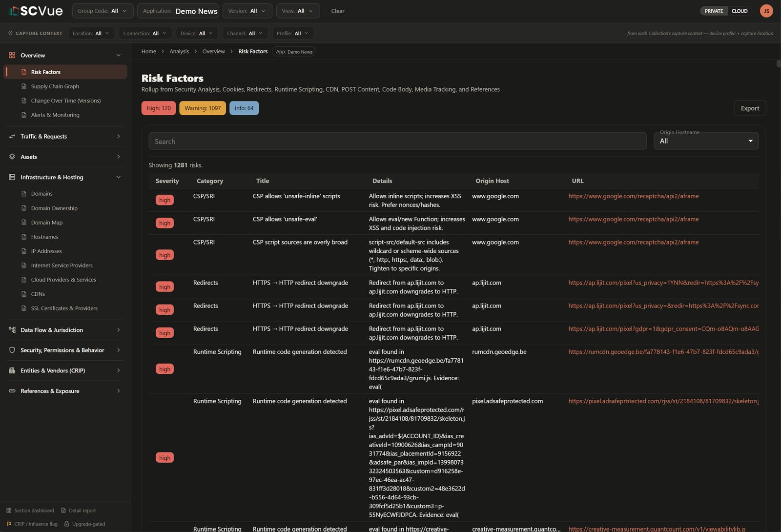The width and height of the screenshot is (781, 532).
Task: Click the Infrastructure & Hosting server icon
Action: tap(12, 177)
